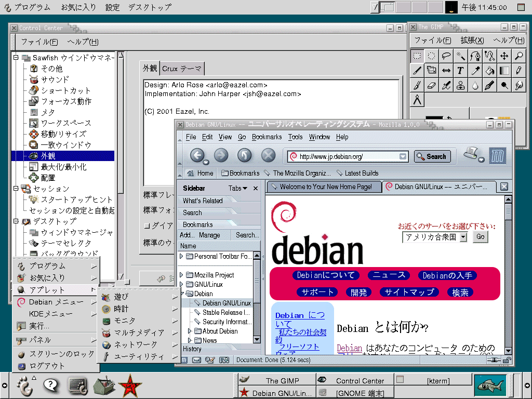Collapse the セッション tree node
This screenshot has width=532, height=399.
[x=16, y=188]
